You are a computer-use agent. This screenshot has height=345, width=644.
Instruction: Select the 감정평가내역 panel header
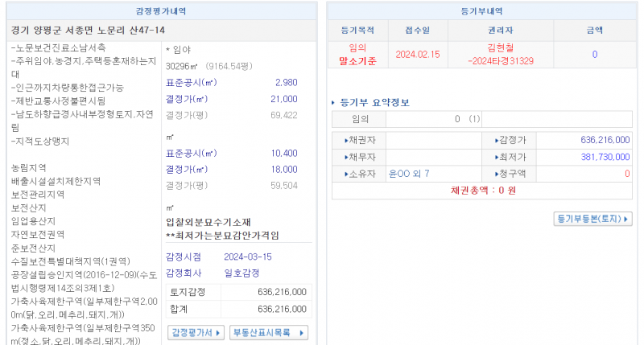coord(159,11)
